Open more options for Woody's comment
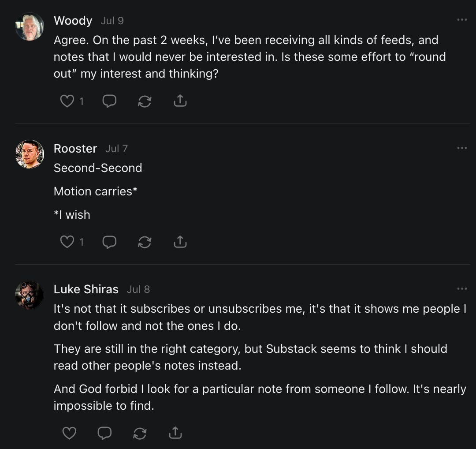Image resolution: width=476 pixels, height=449 pixels. (x=462, y=20)
